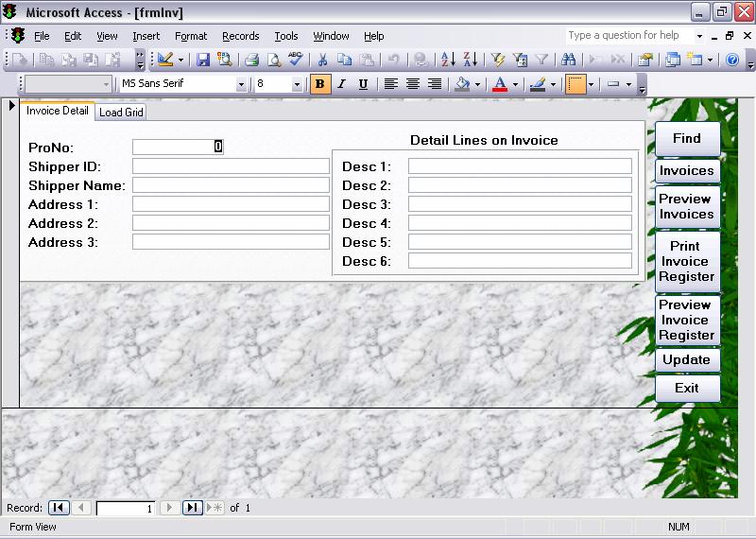Open the Records menu

point(240,36)
